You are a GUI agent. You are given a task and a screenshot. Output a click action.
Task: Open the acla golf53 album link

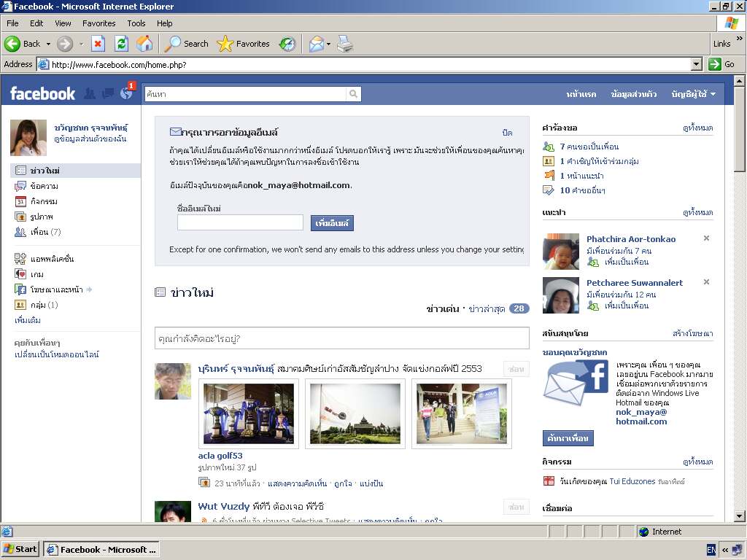click(220, 456)
